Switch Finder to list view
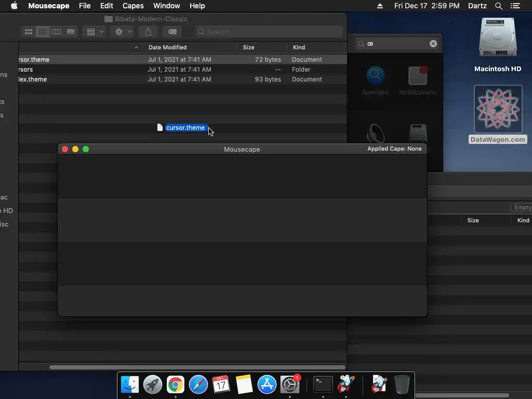 43,32
